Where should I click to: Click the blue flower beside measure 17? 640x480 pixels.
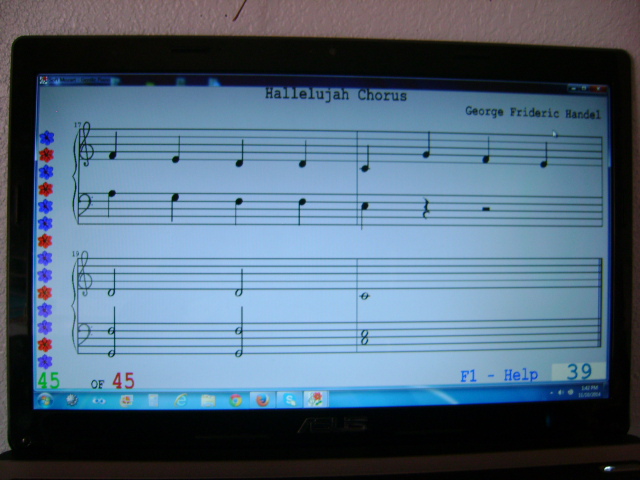[47, 138]
